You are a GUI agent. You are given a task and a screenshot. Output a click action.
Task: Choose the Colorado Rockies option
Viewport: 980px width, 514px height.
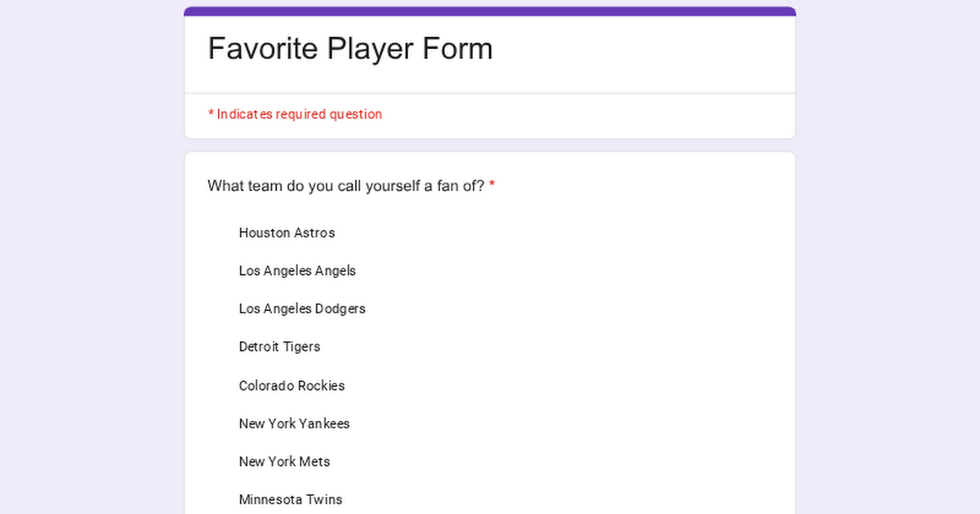292,386
